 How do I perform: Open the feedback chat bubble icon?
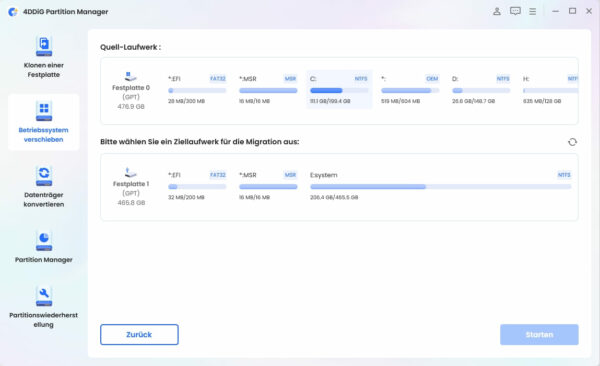[515, 11]
